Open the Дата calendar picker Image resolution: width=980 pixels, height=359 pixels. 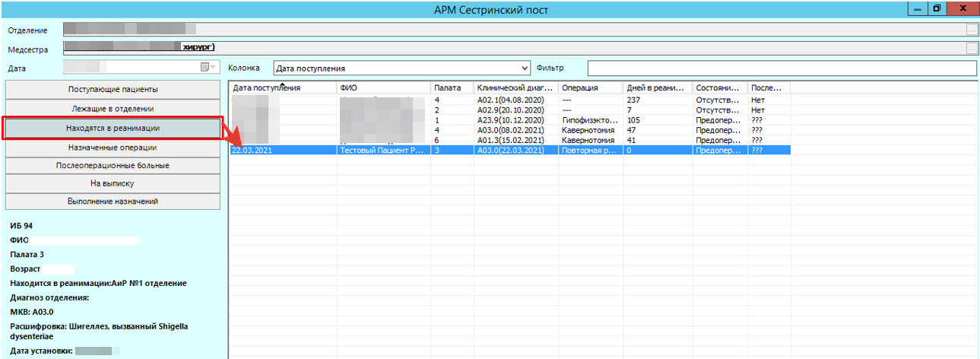point(208,67)
